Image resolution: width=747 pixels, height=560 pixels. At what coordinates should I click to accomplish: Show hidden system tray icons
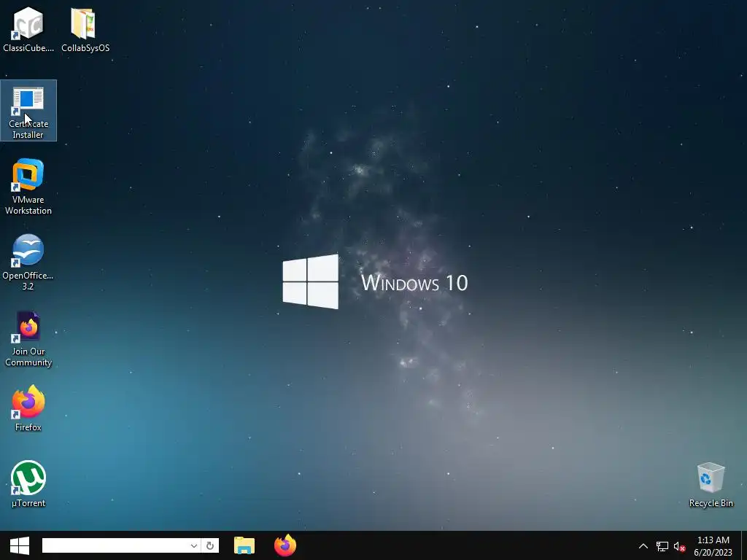643,546
